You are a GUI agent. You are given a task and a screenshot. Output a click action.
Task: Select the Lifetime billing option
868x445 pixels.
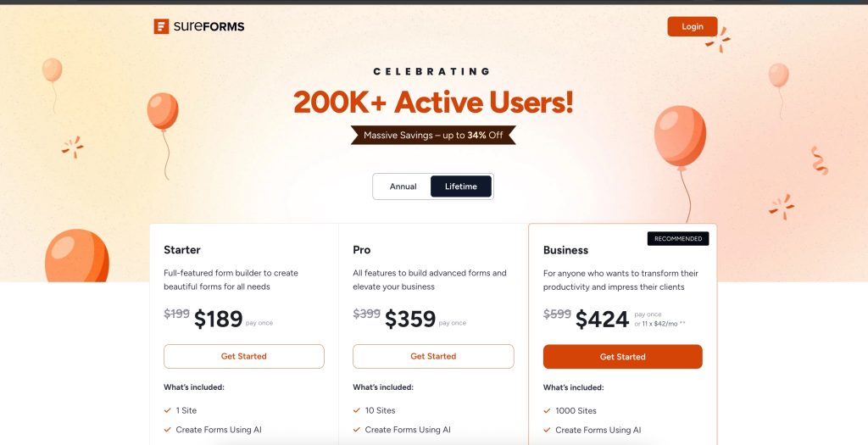coord(461,186)
